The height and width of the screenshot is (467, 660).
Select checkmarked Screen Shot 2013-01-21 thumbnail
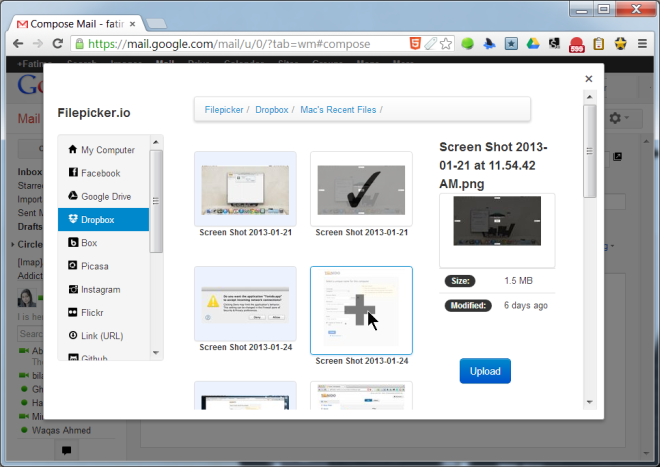tap(361, 189)
